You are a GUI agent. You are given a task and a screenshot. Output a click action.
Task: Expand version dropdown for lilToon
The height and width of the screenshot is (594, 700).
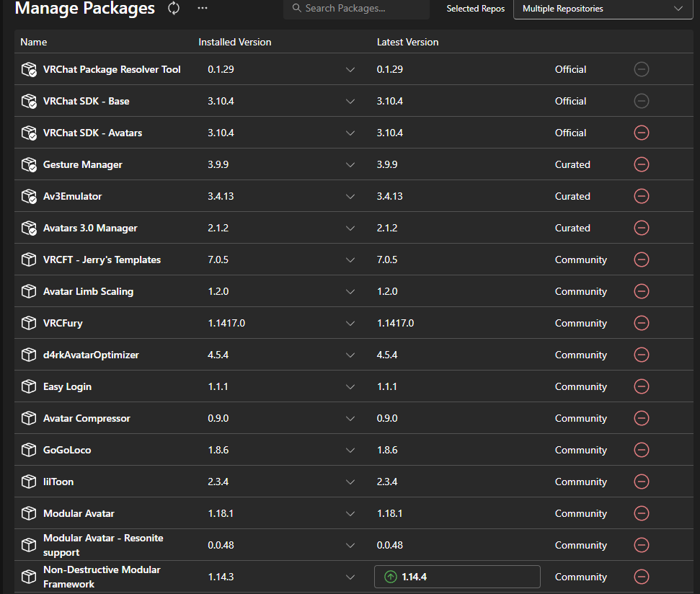pos(350,482)
